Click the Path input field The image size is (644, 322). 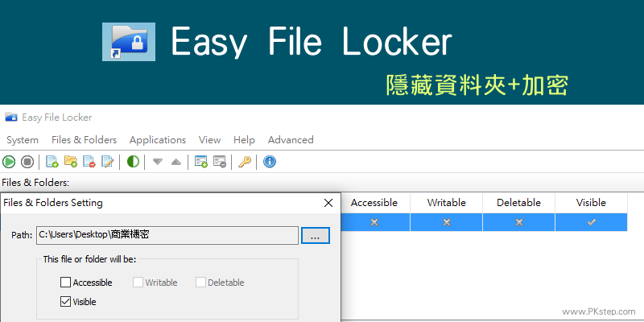pyautogui.click(x=167, y=235)
